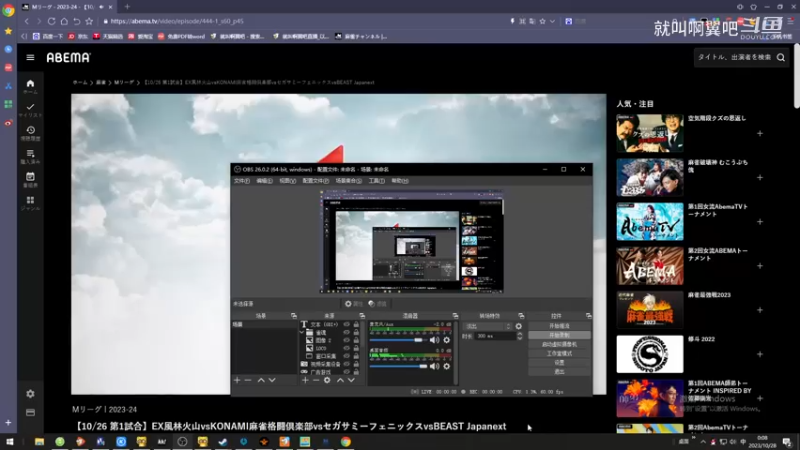Click Mリーグ breadcrumb link
The height and width of the screenshot is (450, 800).
[124, 83]
